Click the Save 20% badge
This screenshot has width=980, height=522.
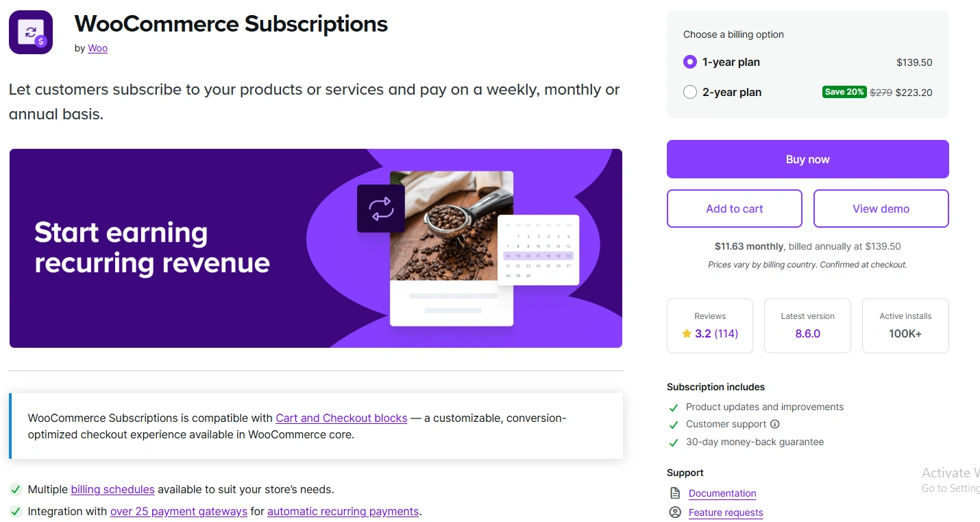844,91
